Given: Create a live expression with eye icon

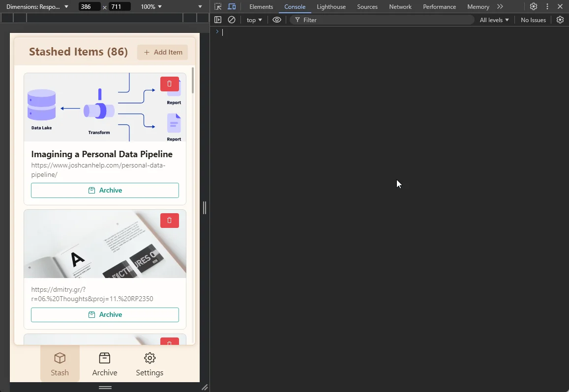Looking at the screenshot, I should pos(277,20).
